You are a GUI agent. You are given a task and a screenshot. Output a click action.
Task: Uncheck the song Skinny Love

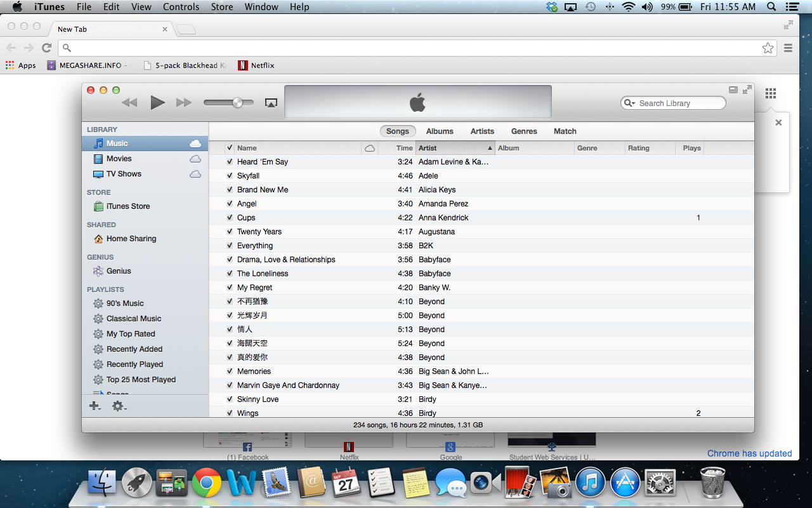[x=230, y=399]
